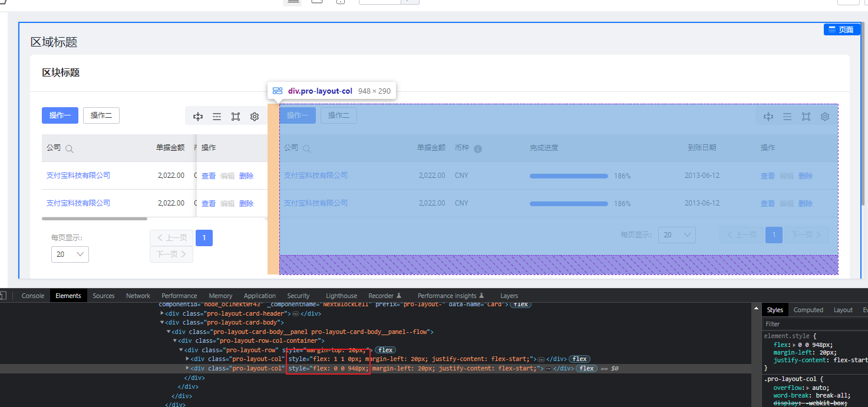
Task: Switch to the Memory tab in DevTools
Action: pos(220,296)
